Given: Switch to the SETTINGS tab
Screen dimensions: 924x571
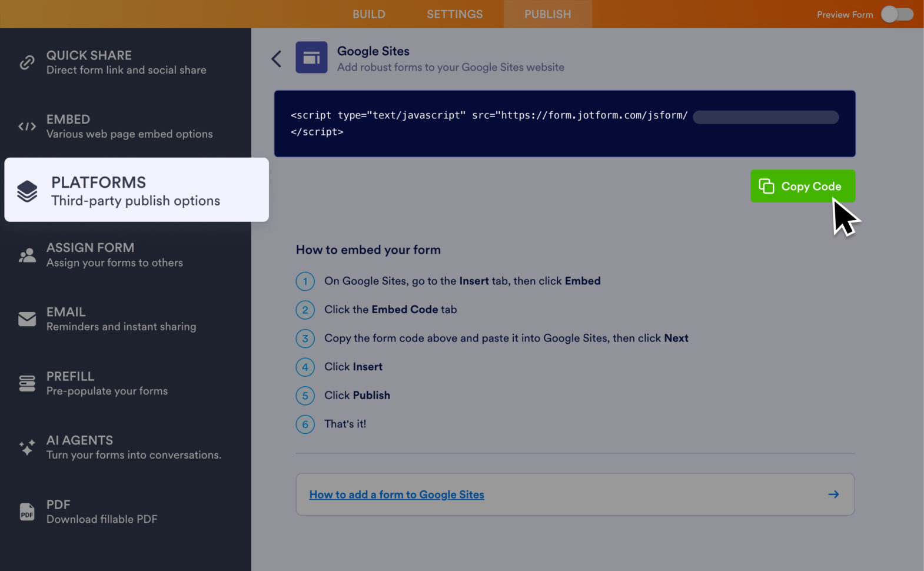Looking at the screenshot, I should (x=454, y=14).
